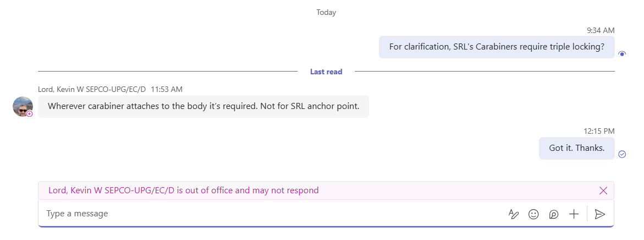Click the sent checkmark beside Got it. Thanks.
This screenshot has height=240, width=644.
pos(622,154)
